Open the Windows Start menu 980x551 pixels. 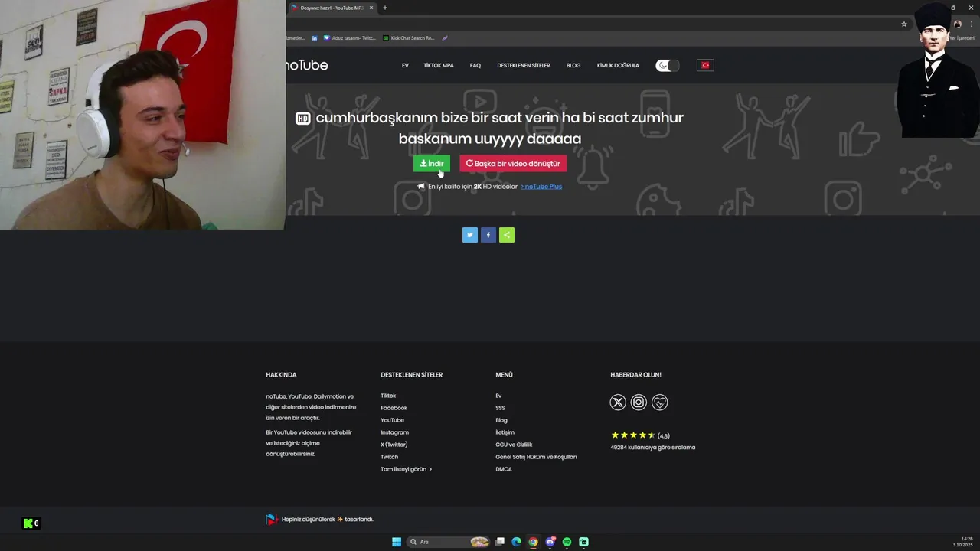[397, 542]
